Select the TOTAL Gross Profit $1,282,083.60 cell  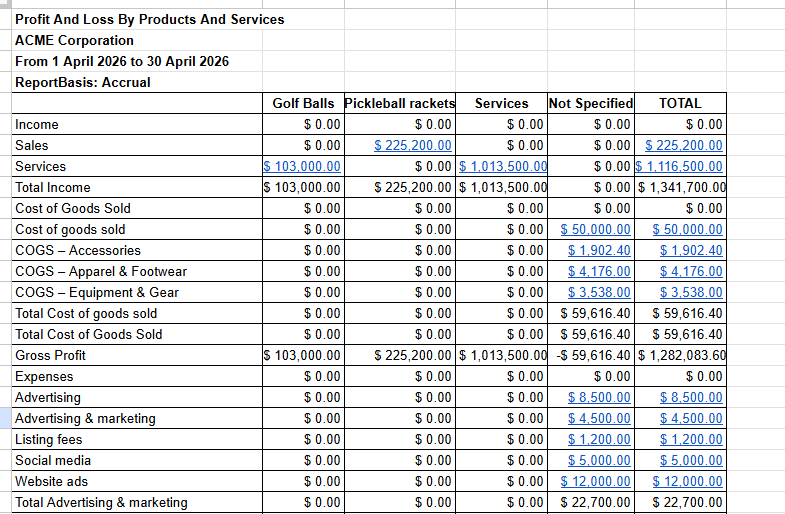(680, 355)
